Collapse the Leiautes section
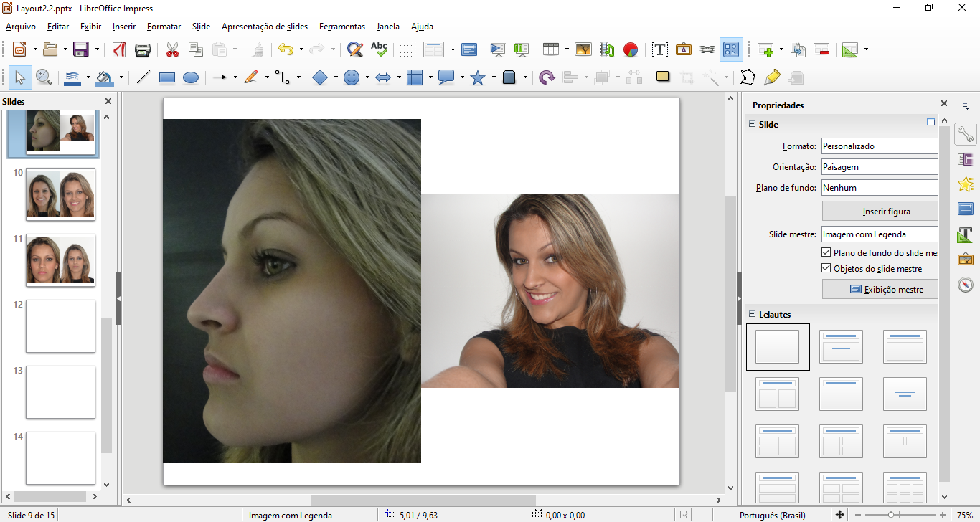 coord(753,314)
